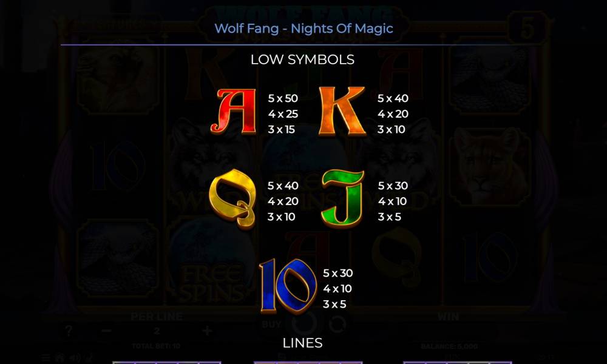Click the LINES heading

(303, 343)
